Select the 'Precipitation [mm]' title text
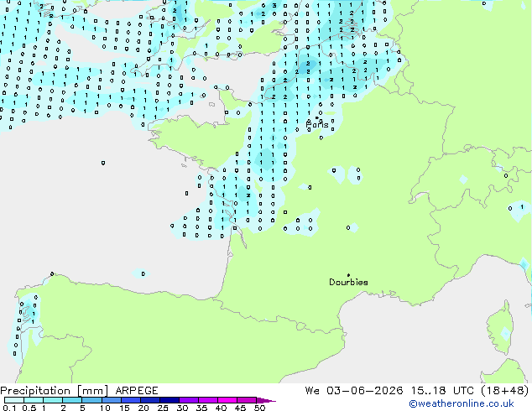532x411 pixels. pyautogui.click(x=55, y=391)
